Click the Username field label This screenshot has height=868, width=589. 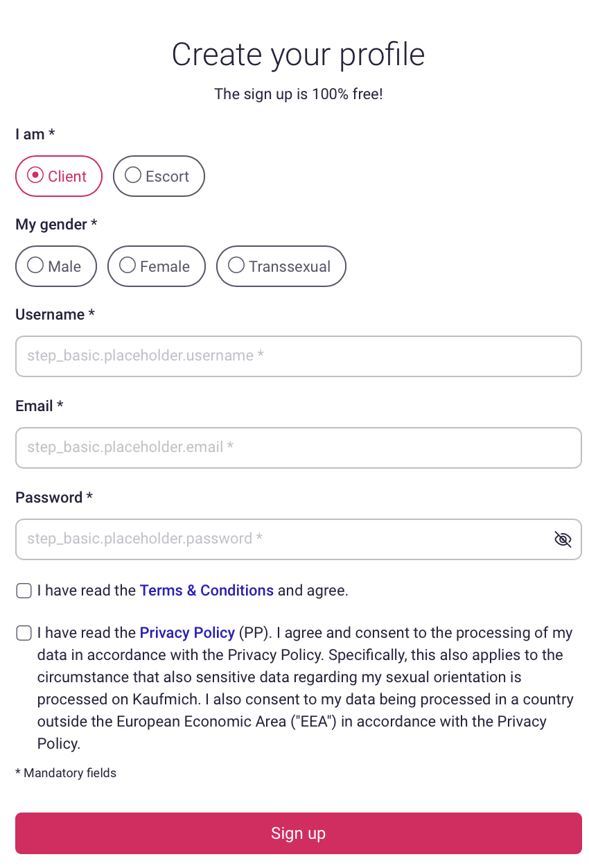click(x=55, y=315)
